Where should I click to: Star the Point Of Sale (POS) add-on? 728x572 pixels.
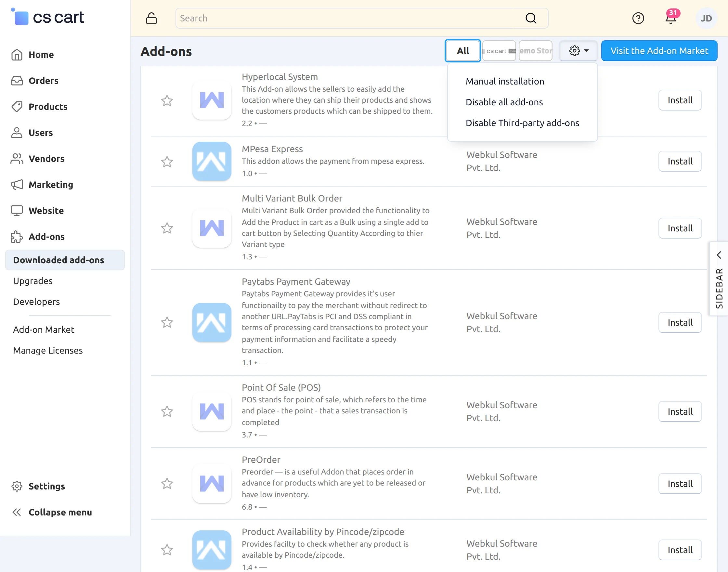(167, 411)
